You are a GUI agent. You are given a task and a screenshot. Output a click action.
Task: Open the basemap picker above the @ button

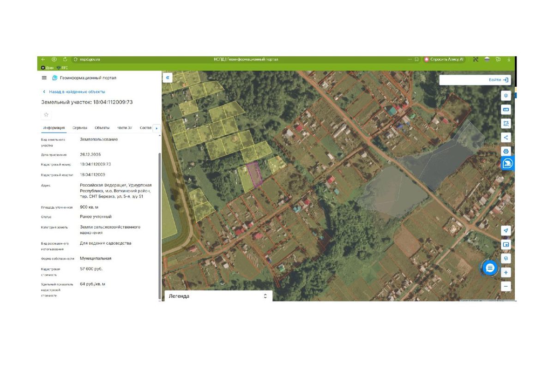[x=506, y=244]
